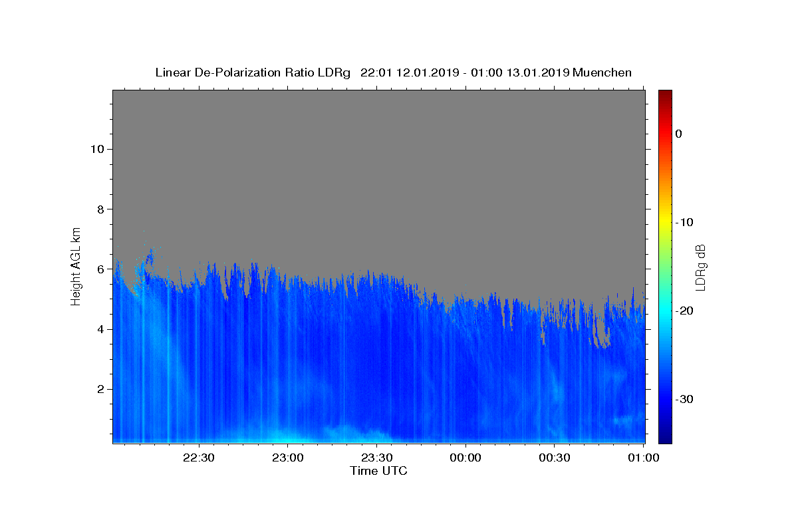Click the 01:00 time axis label

[x=644, y=458]
